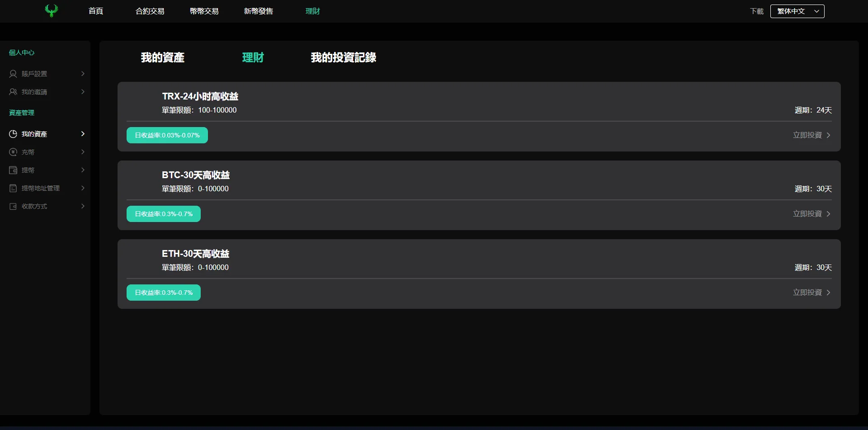Switch to the 我的資產 tab
The height and width of the screenshot is (430, 868).
162,57
